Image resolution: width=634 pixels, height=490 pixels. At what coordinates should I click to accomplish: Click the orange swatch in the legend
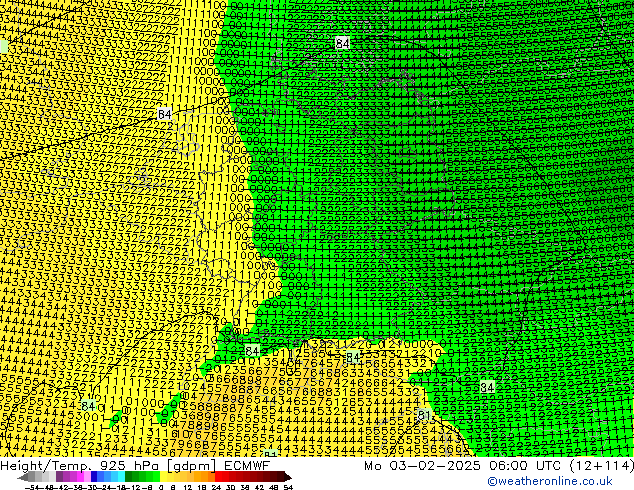pyautogui.click(x=205, y=477)
